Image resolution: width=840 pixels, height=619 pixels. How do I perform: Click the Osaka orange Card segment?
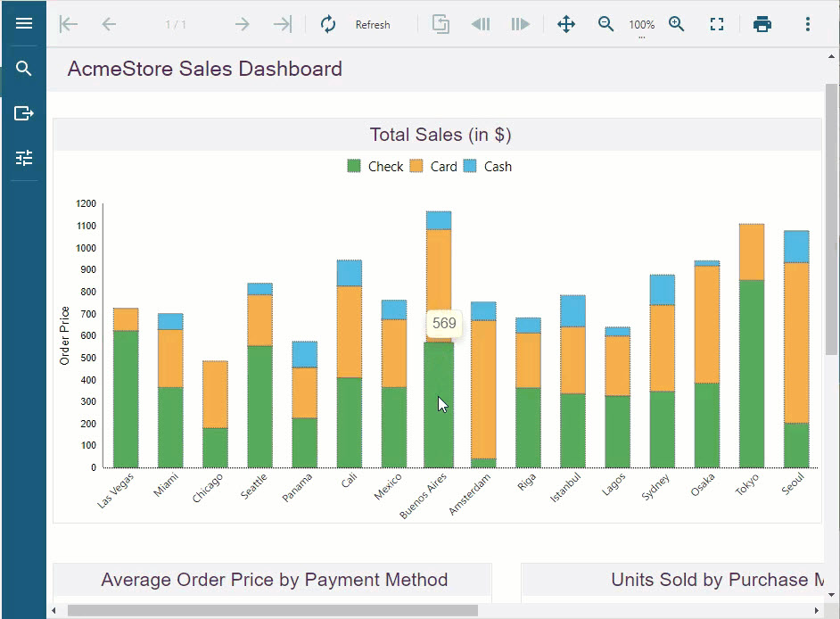tap(707, 325)
